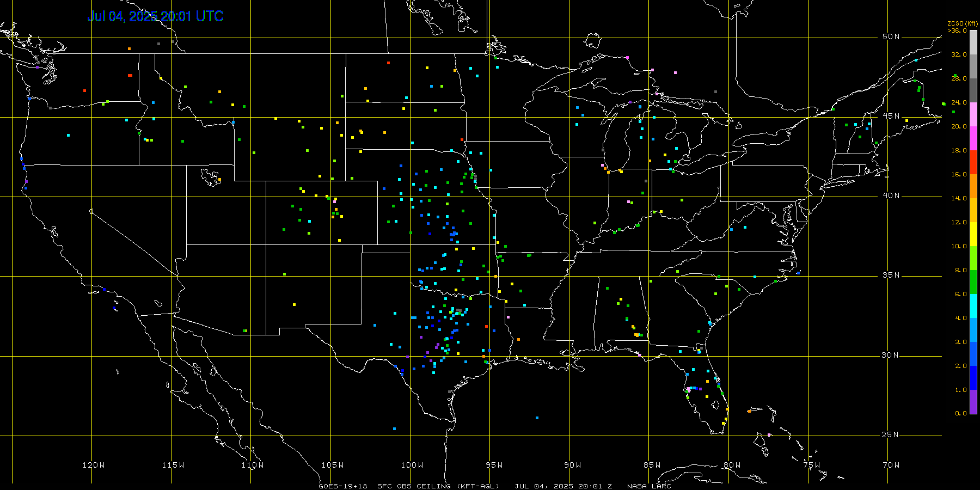
Task: Pick the purple 0–1 kft legend color
Action: click(x=973, y=402)
